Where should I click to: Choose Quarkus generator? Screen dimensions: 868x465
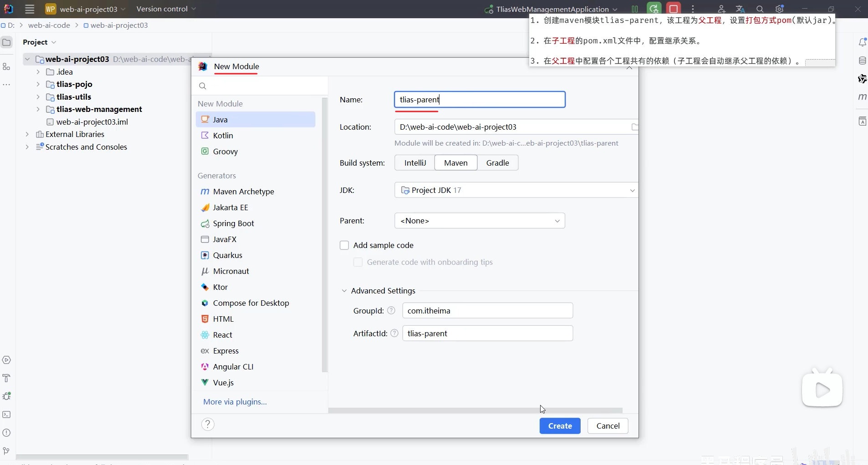pos(255,255)
